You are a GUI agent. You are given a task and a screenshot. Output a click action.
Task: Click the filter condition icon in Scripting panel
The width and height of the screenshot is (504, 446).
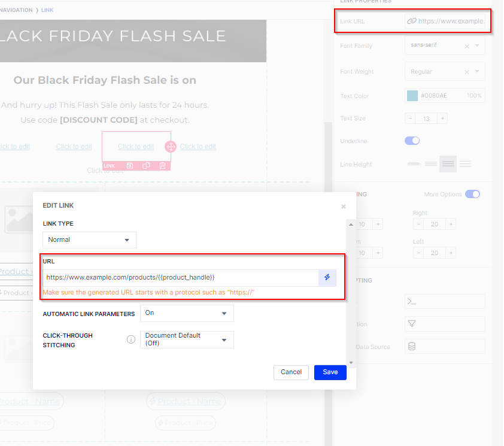coord(445,323)
